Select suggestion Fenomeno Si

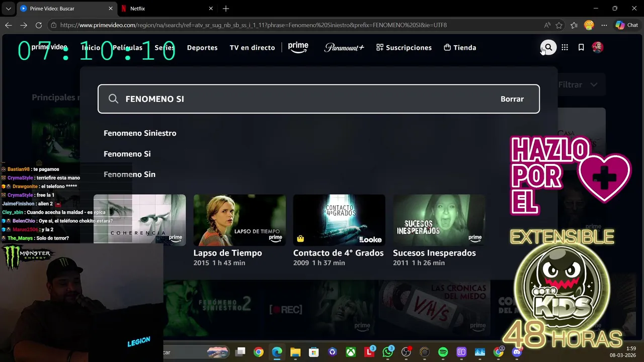127,154
